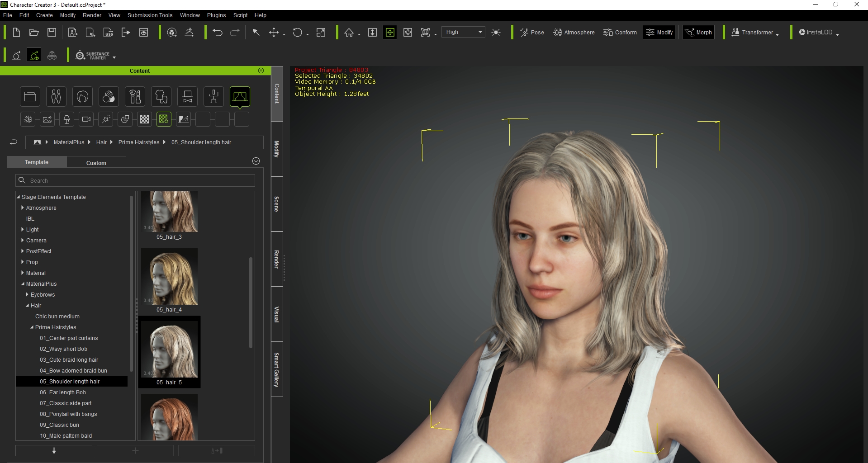Select the Scale tool icon
Screen dimensions: 868x463
321,32
